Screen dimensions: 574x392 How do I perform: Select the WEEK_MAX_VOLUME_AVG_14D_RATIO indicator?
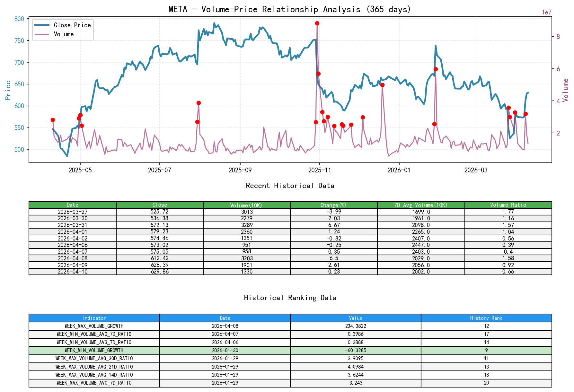pyautogui.click(x=94, y=375)
